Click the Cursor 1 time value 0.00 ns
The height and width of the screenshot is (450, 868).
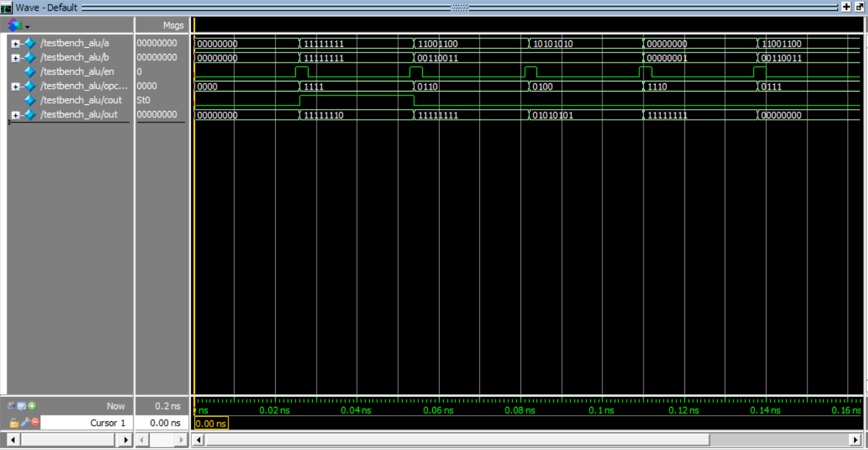[165, 423]
